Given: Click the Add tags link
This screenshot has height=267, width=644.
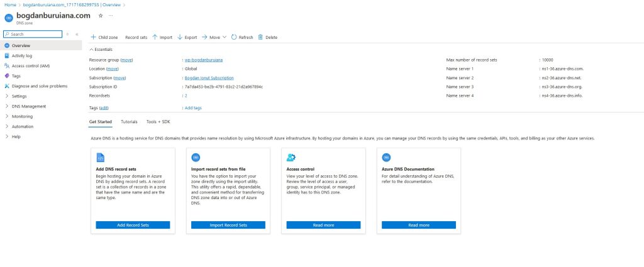Looking at the screenshot, I should (193, 108).
